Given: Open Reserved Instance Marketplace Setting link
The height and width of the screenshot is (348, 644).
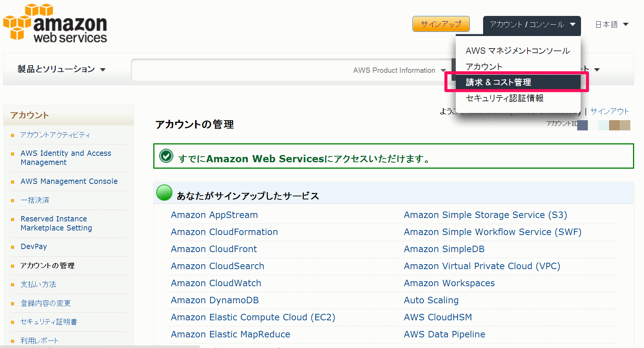Looking at the screenshot, I should (56, 223).
